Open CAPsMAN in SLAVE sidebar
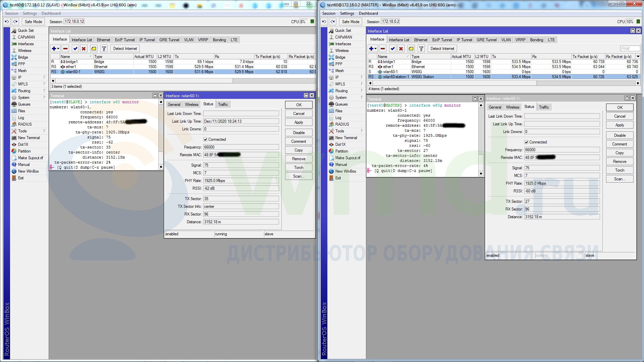Screen dimensions: 644x362 [26, 37]
